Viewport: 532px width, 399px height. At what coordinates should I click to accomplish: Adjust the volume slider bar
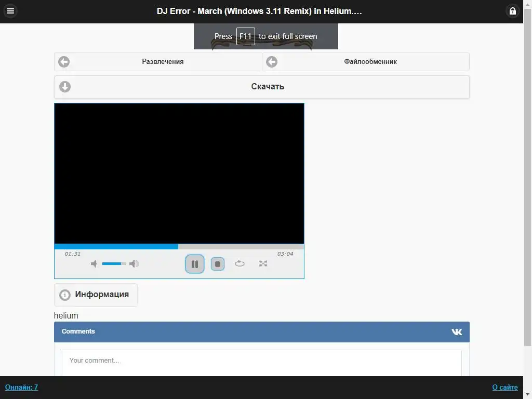point(114,263)
